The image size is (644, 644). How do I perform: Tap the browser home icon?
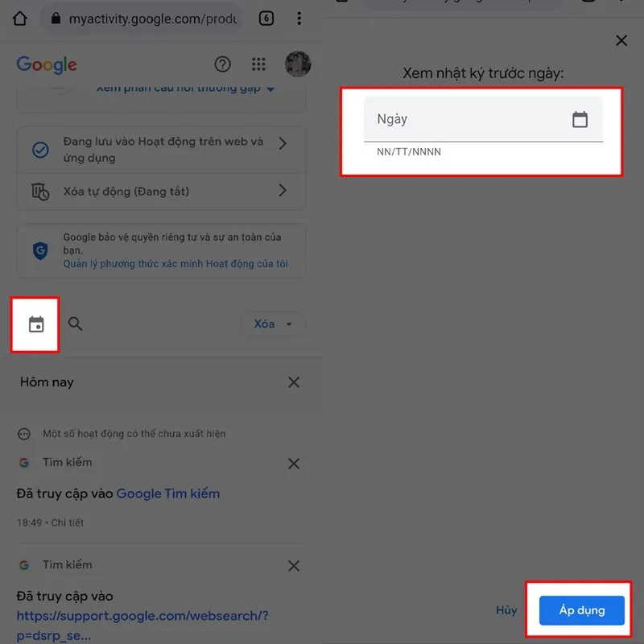point(19,19)
